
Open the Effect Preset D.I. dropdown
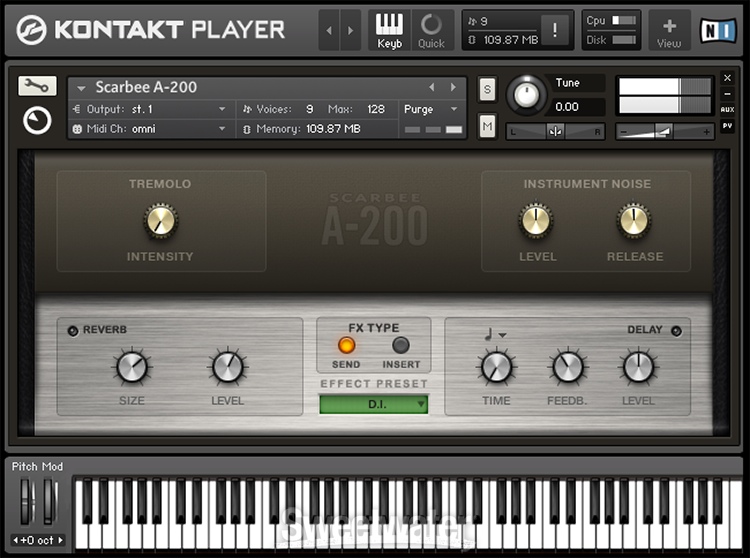(374, 404)
